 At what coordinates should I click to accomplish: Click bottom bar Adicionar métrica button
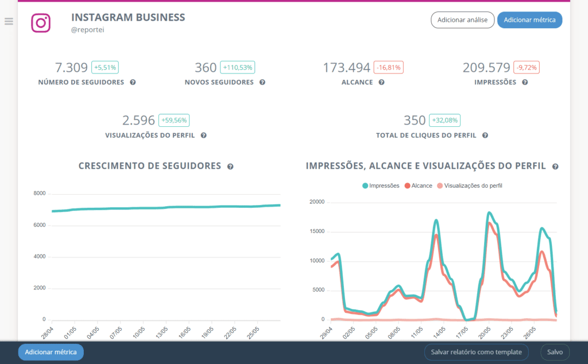click(x=51, y=352)
